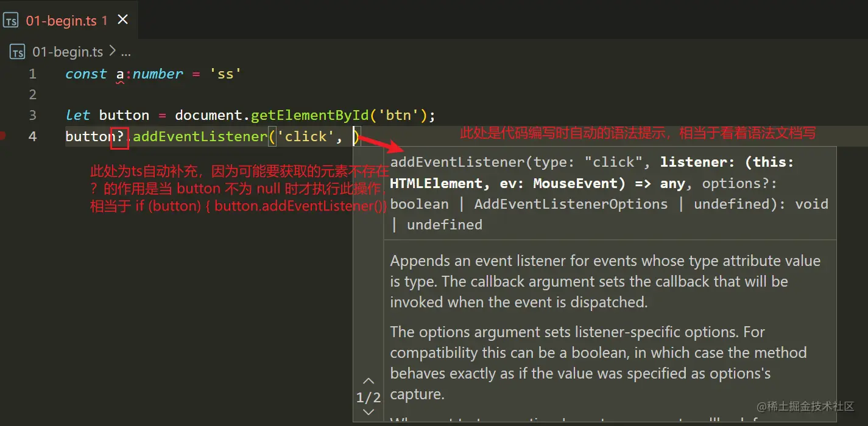Show next signature with the down arrow

pos(369,412)
